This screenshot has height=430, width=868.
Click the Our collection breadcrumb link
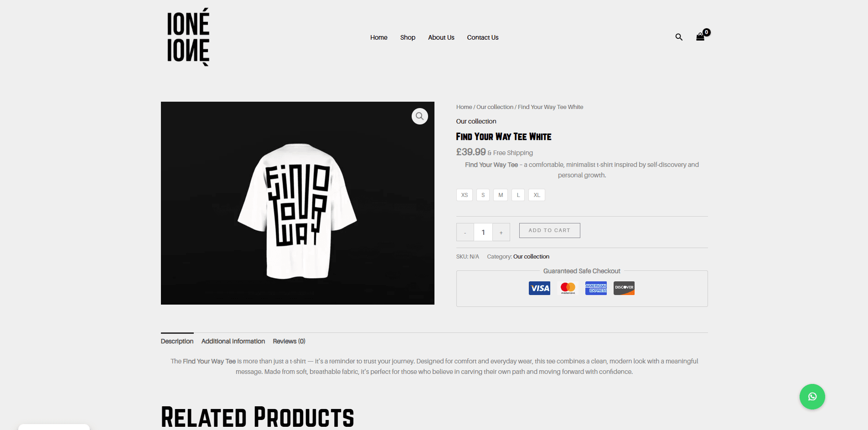point(495,107)
